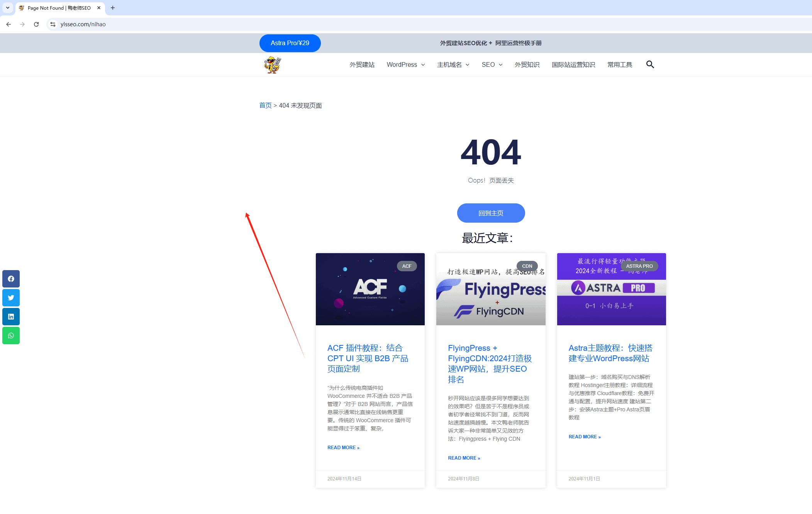Open the 首页 breadcrumb link
The height and width of the screenshot is (514, 812).
point(265,105)
